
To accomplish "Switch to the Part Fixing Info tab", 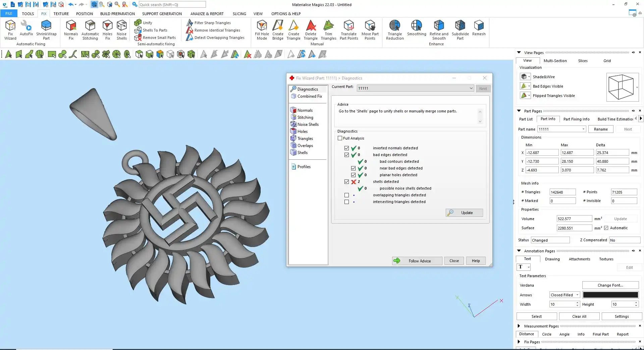I will [576, 119].
